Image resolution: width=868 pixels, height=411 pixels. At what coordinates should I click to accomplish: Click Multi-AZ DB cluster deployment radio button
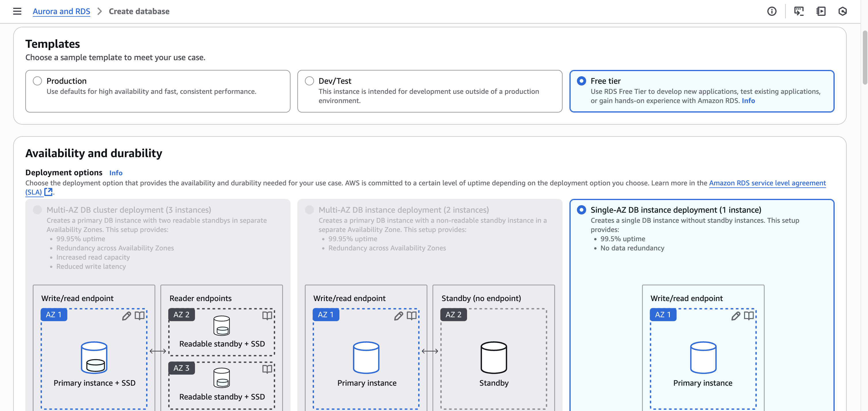(37, 210)
